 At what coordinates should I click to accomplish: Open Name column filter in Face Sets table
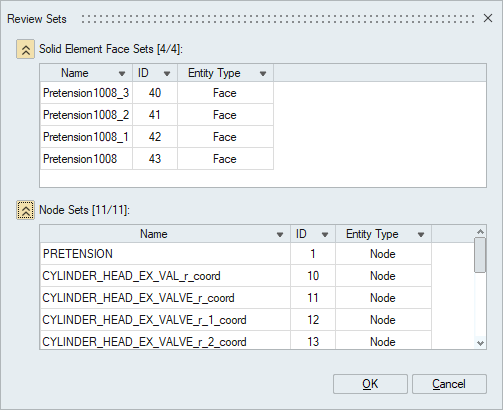coord(122,73)
